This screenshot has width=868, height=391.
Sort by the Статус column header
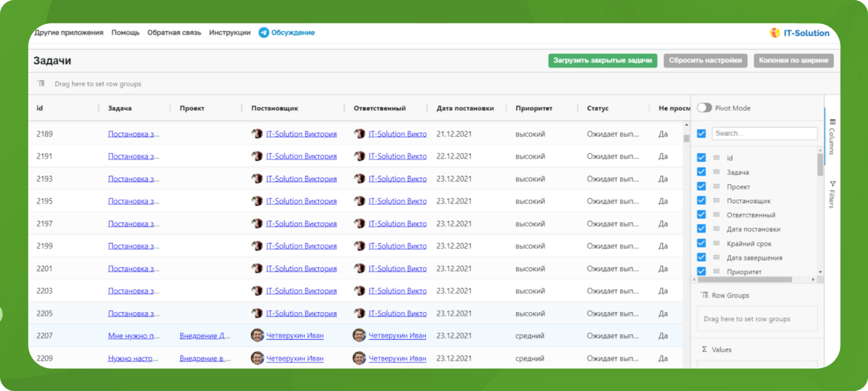598,108
